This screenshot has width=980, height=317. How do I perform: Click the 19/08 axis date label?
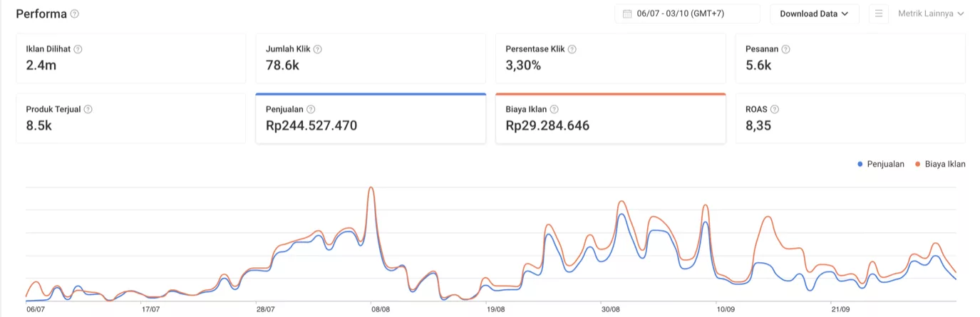495,310
